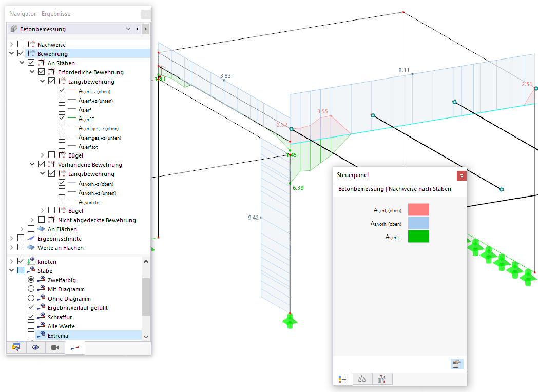Click the Schraffur display icon
This screenshot has width=538, height=392.
click(x=41, y=316)
